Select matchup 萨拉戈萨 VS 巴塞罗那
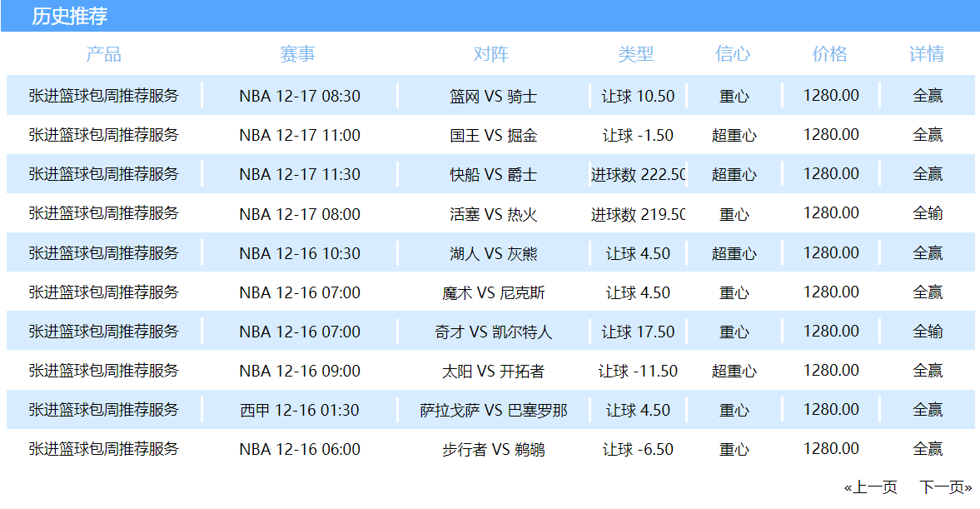 click(x=494, y=410)
